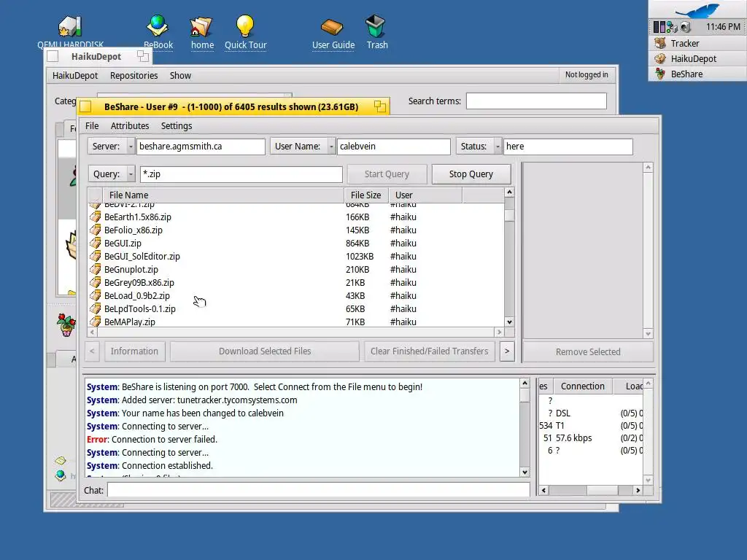Open the Status dropdown

pyautogui.click(x=498, y=147)
